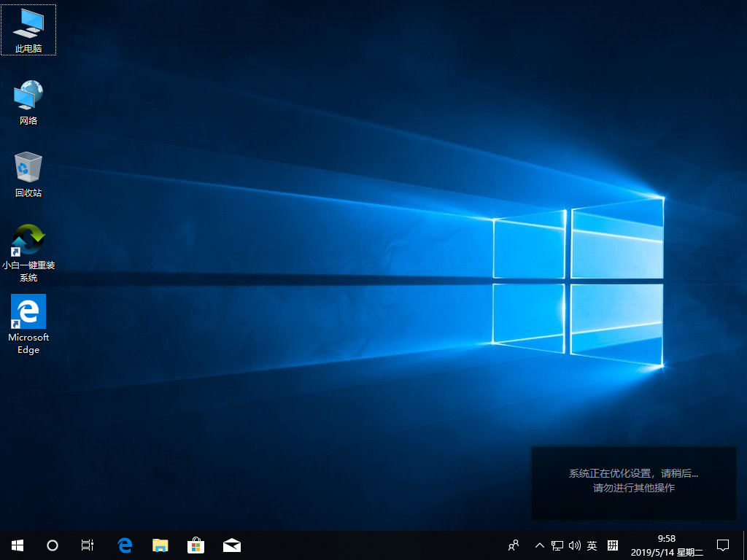Open the Microsoft Store from the taskbar
Viewport: 747px width, 560px height.
pyautogui.click(x=196, y=545)
